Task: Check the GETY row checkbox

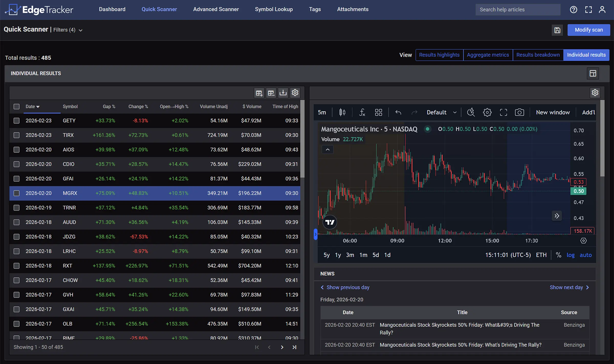Action: pos(16,120)
